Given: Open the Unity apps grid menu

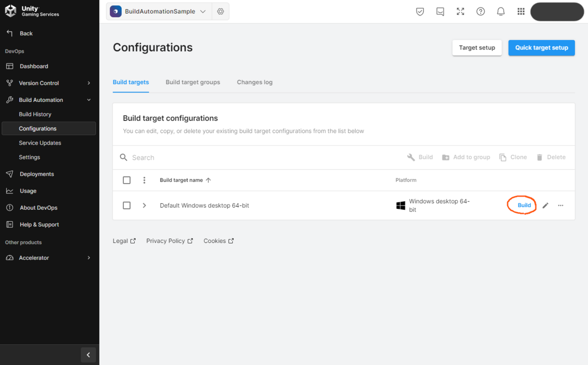Looking at the screenshot, I should [x=521, y=11].
